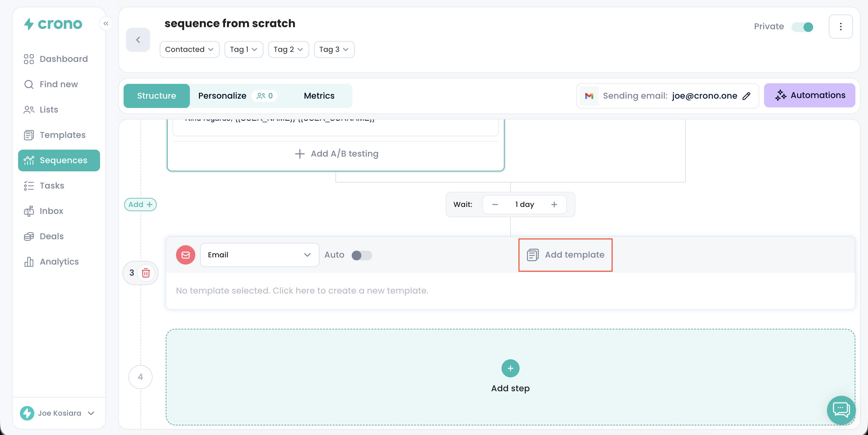This screenshot has height=435, width=868.
Task: Open the three-dot options menu
Action: pos(840,27)
